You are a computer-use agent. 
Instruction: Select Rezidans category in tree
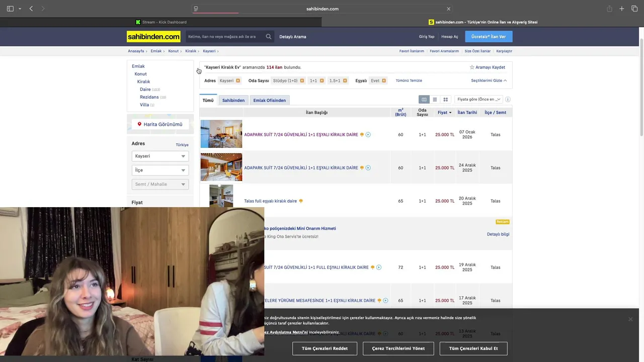pyautogui.click(x=149, y=97)
